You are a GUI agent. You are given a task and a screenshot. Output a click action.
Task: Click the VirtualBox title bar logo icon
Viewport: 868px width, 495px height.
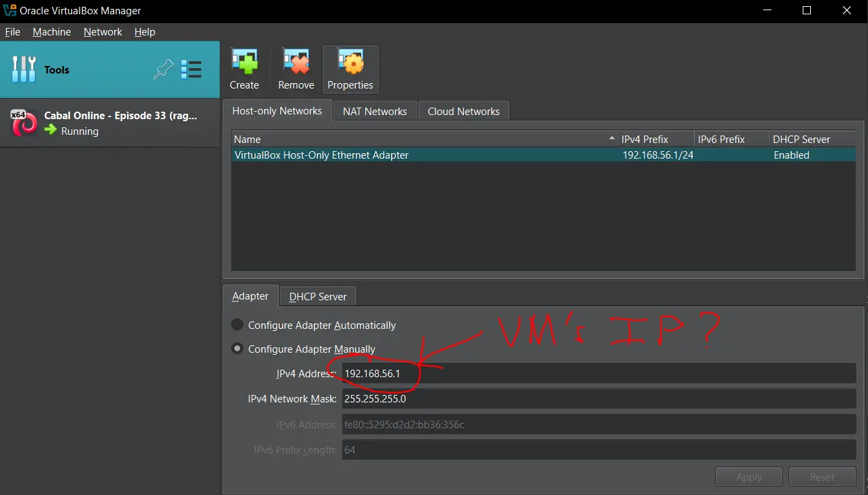tap(10, 10)
